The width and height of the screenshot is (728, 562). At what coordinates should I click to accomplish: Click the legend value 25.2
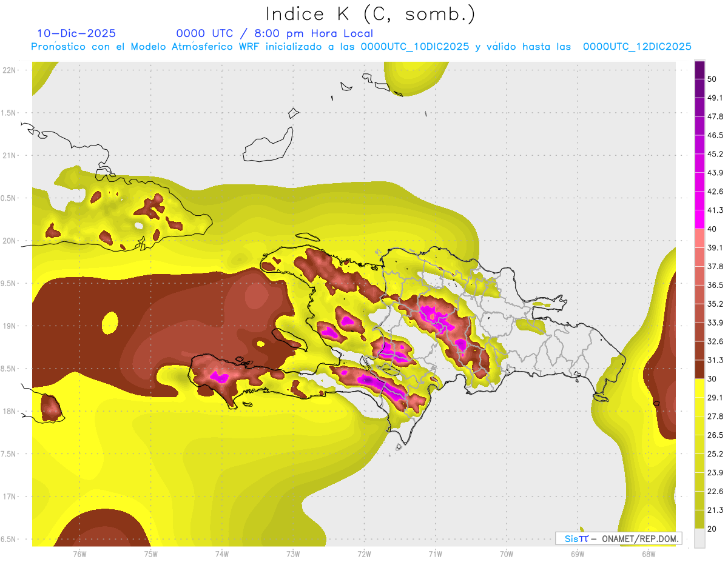coord(715,454)
